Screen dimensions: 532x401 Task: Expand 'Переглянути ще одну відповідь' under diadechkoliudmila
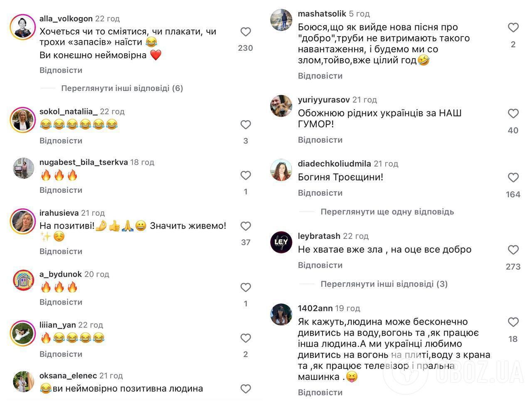(387, 212)
